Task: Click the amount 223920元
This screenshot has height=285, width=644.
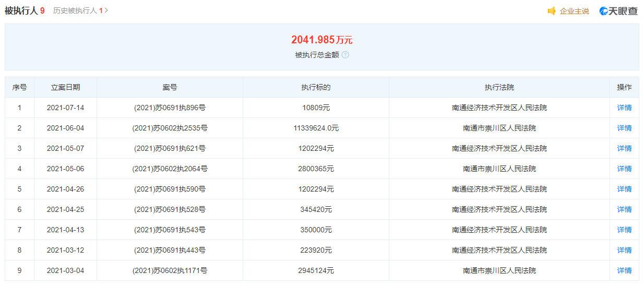Action: (316, 250)
